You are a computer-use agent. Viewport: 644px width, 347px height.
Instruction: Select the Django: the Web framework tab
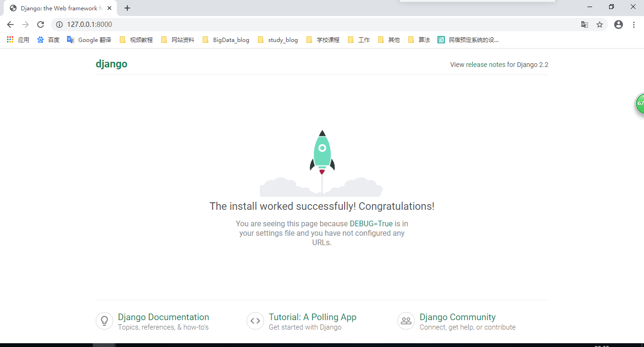coord(61,8)
